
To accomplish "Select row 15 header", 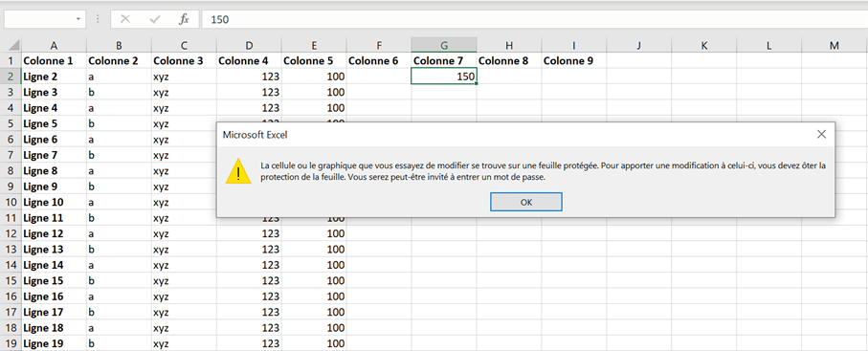I will coord(11,280).
